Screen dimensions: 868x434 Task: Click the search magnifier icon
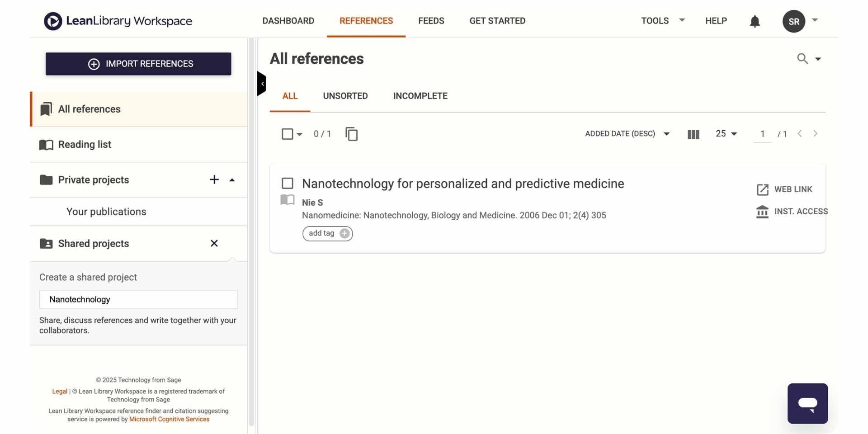[802, 59]
